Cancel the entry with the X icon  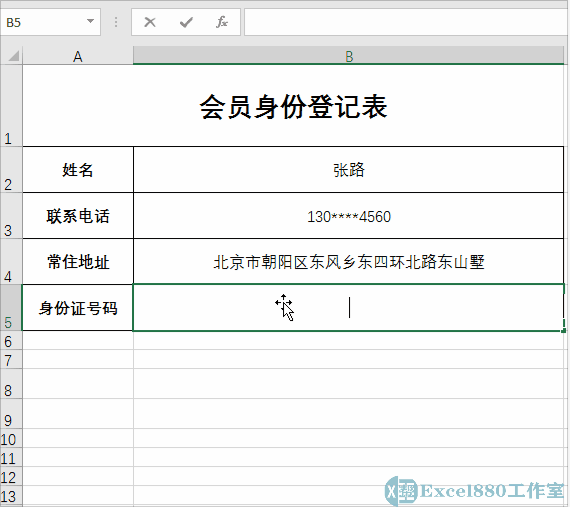point(150,22)
